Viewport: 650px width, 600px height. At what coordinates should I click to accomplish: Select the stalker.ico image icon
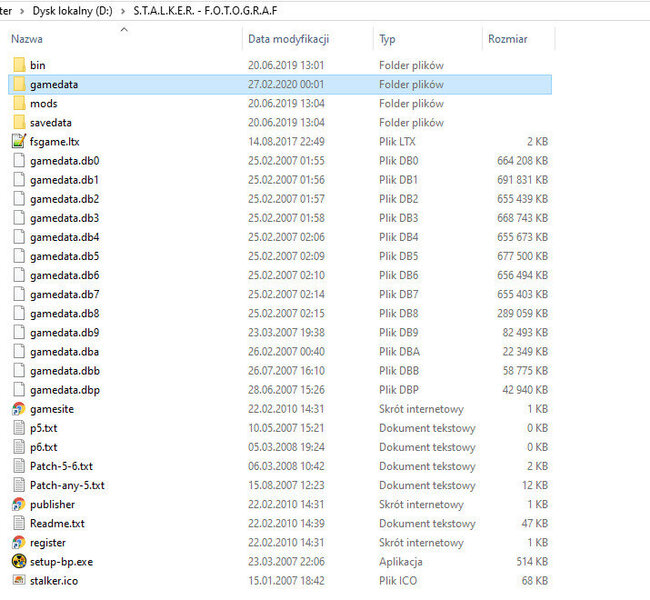(19, 580)
